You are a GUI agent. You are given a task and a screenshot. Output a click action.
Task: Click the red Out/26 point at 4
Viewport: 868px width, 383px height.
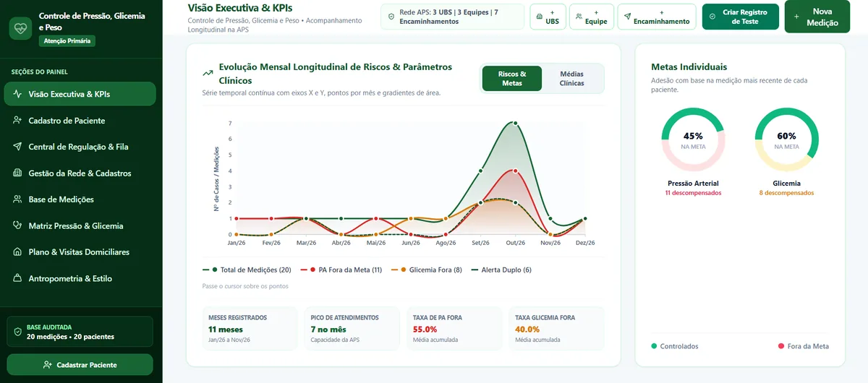pyautogui.click(x=515, y=171)
